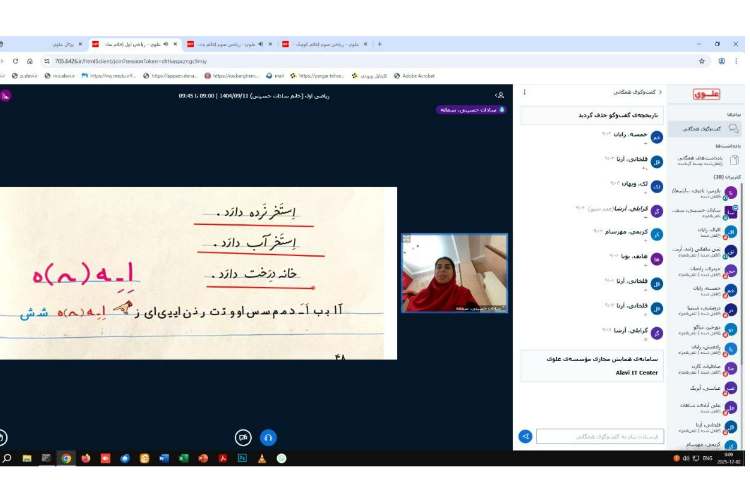Open chat options three-dot menu

pos(525,92)
